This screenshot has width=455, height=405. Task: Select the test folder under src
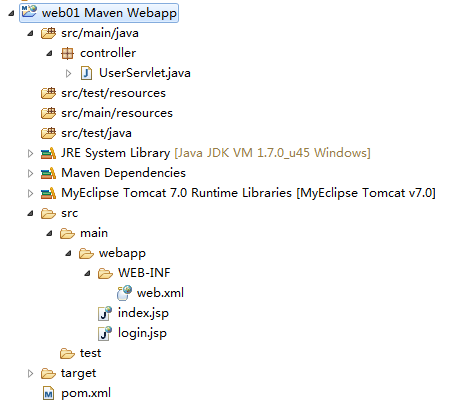[90, 353]
